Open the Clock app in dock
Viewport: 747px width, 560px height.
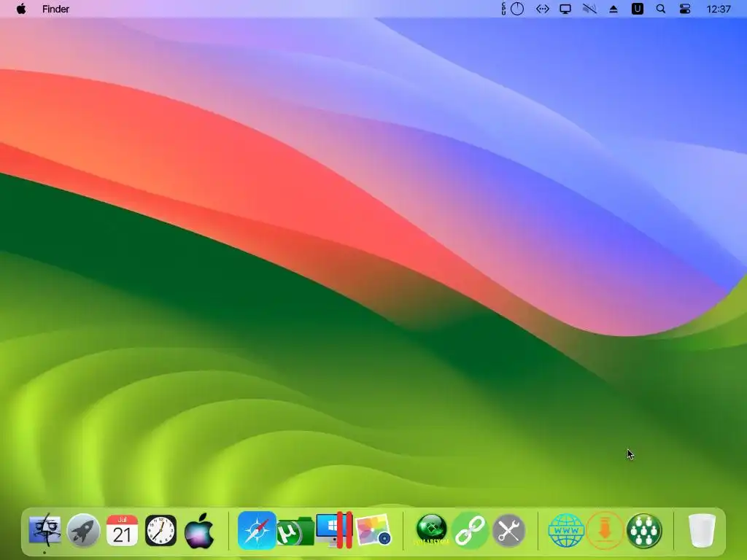tap(160, 530)
